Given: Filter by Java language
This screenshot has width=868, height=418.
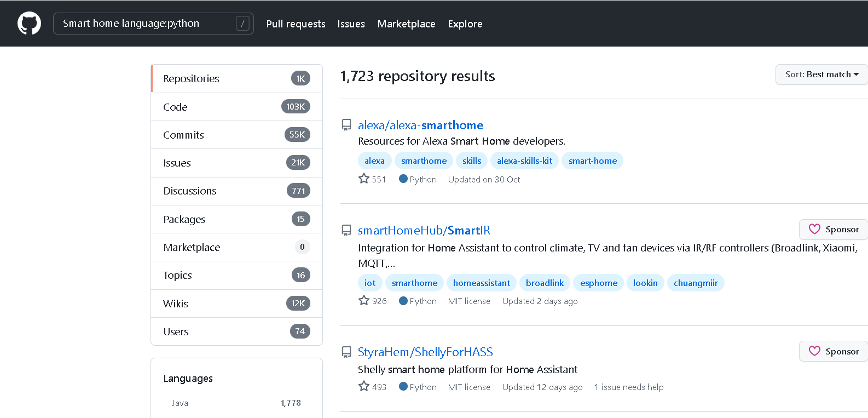Looking at the screenshot, I should pyautogui.click(x=236, y=403).
